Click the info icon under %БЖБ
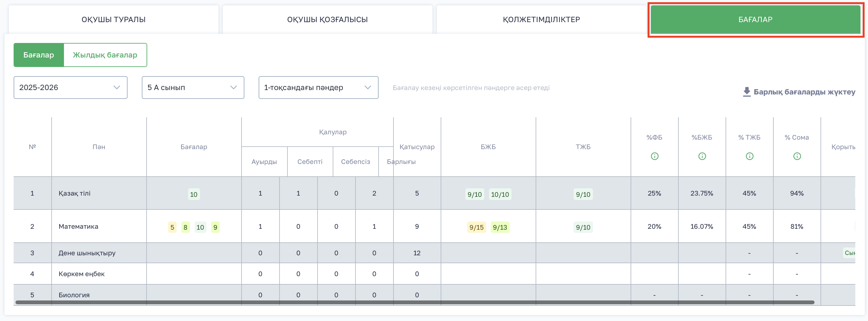The image size is (868, 321). pyautogui.click(x=702, y=156)
